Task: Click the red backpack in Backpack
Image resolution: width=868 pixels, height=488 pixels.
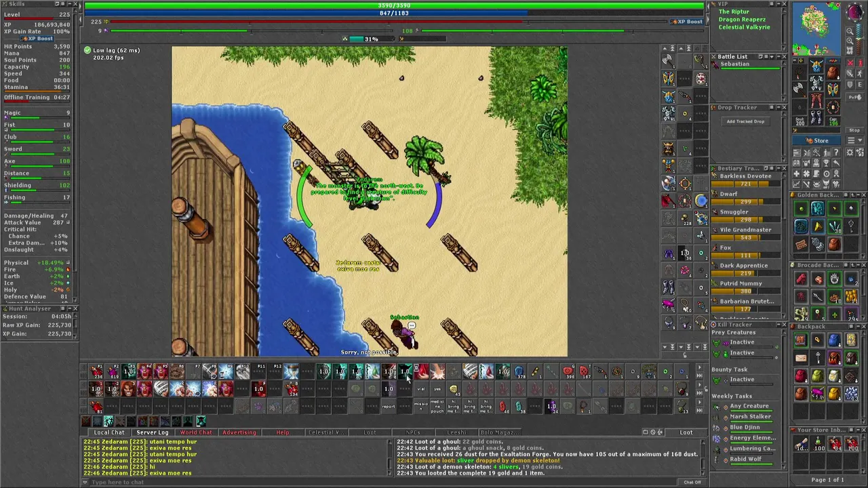Action: [x=801, y=375]
